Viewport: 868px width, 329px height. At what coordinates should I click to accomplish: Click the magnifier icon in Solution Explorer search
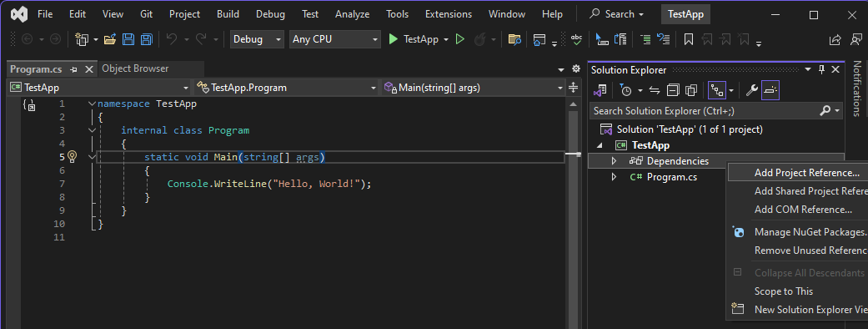[825, 111]
